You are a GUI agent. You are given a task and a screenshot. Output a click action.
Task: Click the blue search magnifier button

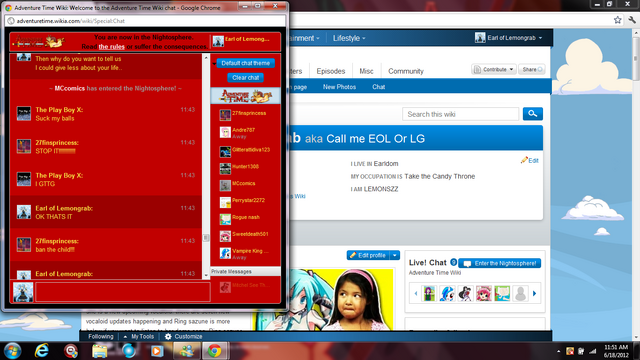coord(533,114)
